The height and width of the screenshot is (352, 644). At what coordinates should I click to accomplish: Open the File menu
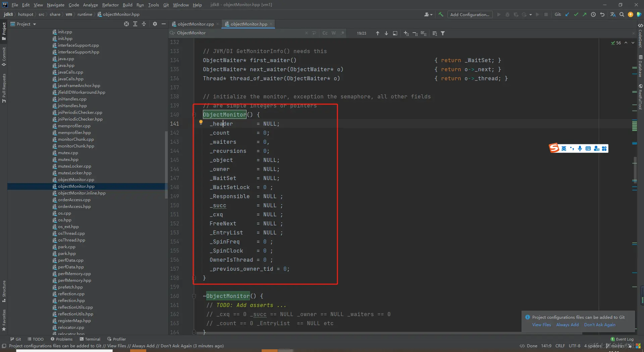coord(15,5)
